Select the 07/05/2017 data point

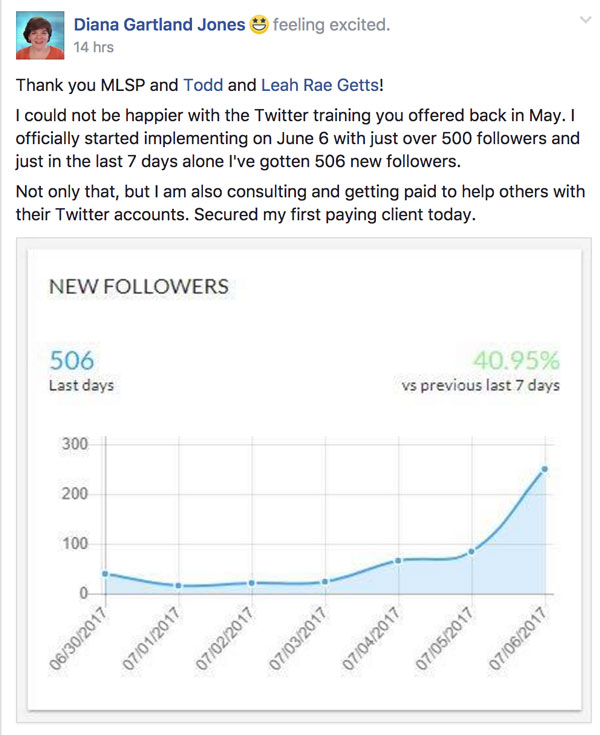tap(472, 552)
